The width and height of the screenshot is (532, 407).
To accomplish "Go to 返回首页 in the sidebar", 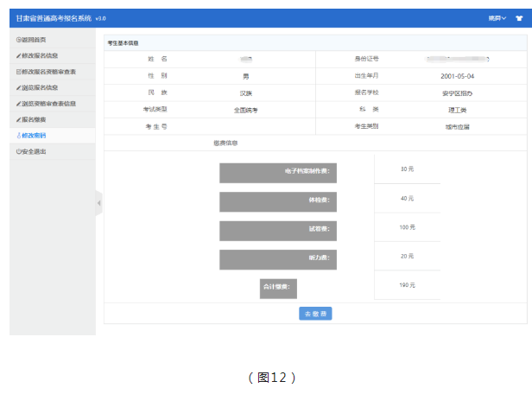I will (x=35, y=40).
